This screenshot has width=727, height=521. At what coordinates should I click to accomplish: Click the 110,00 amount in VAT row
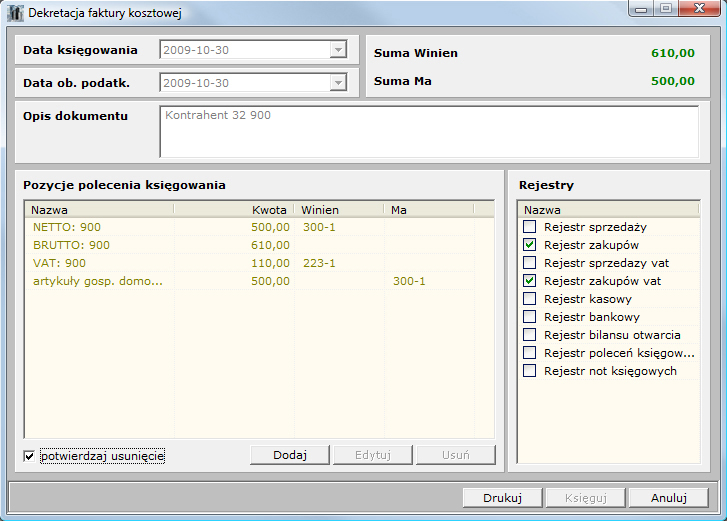pyautogui.click(x=270, y=263)
